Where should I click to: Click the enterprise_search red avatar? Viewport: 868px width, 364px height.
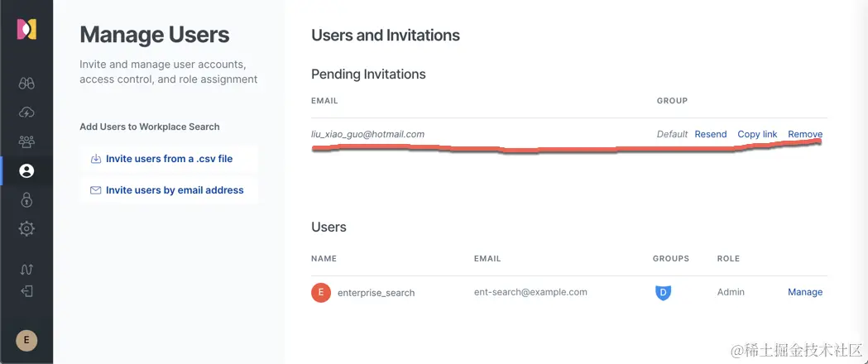(x=321, y=292)
